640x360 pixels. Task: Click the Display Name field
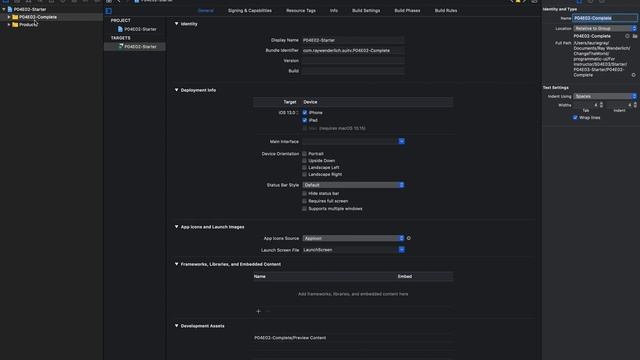[x=353, y=40]
